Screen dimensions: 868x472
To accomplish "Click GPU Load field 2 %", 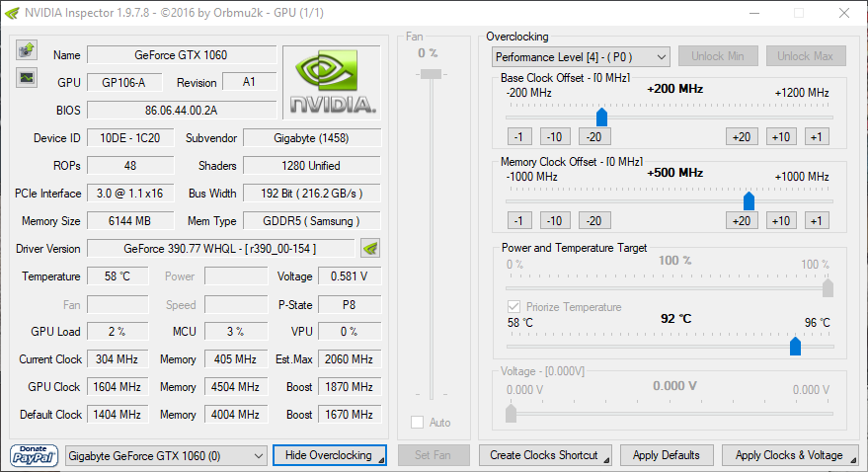I will pyautogui.click(x=118, y=332).
